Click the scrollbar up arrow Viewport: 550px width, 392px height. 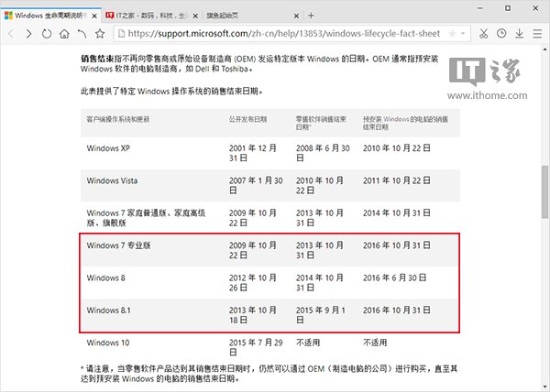(544, 49)
